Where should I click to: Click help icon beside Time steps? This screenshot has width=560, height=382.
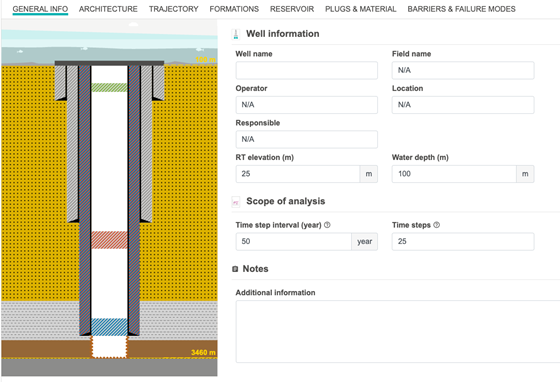(436, 225)
